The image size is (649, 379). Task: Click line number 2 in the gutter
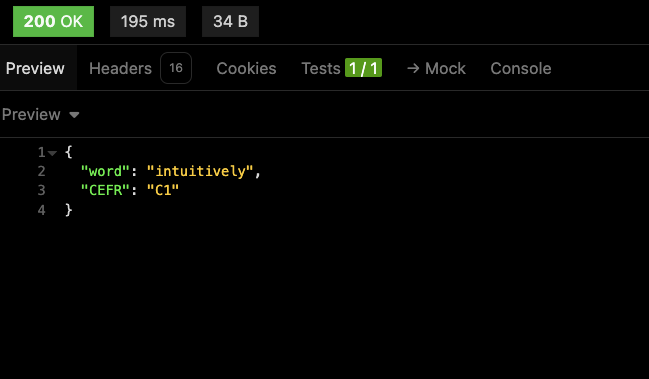41,171
